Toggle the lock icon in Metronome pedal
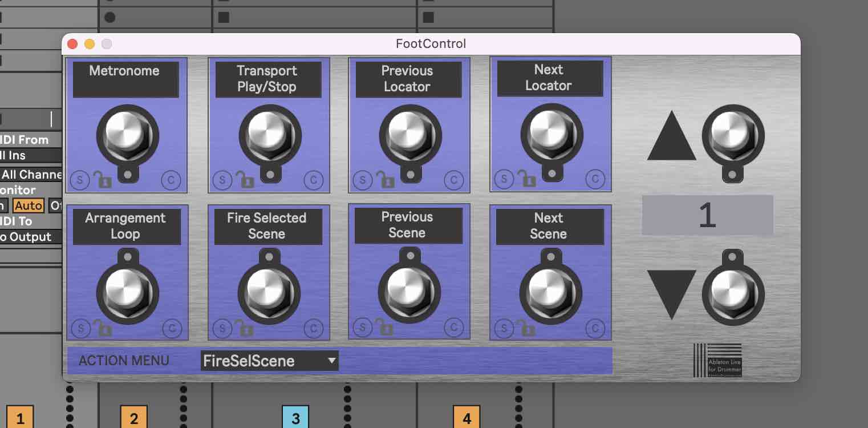This screenshot has width=868, height=428. click(x=103, y=179)
